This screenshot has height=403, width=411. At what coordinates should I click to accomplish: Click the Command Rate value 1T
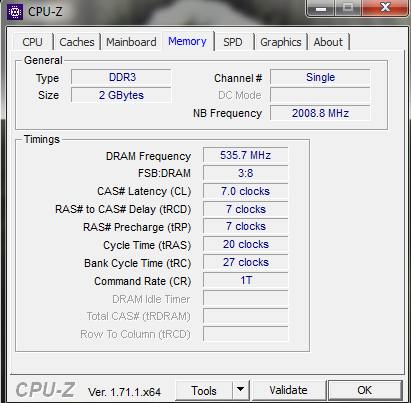click(246, 281)
